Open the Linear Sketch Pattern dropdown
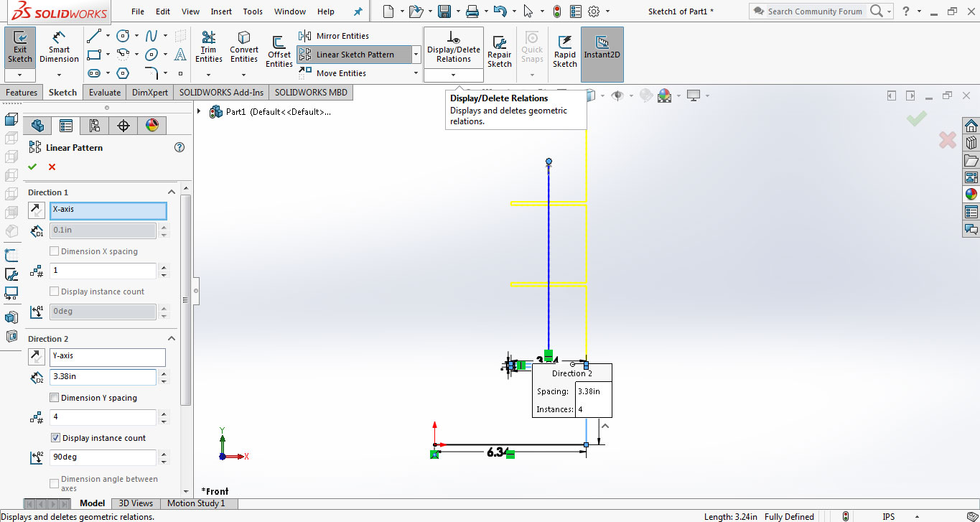 (416, 55)
